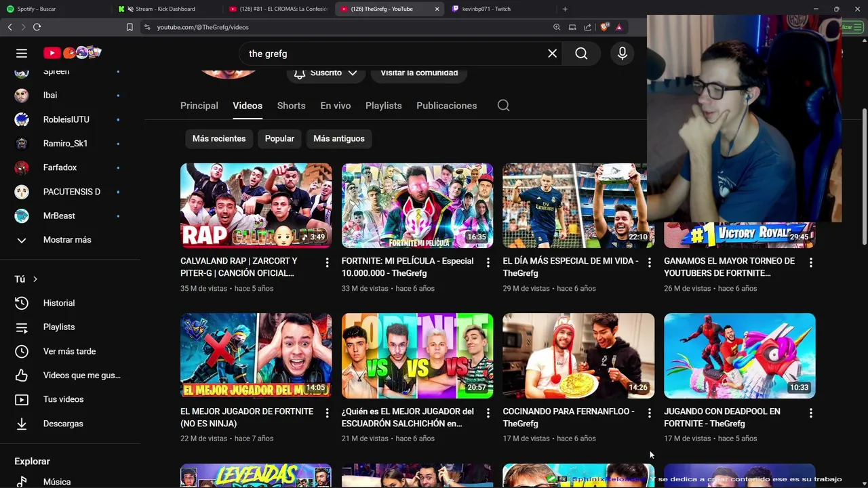Open the Publicaciones tab
868x488 pixels.
[x=446, y=106]
